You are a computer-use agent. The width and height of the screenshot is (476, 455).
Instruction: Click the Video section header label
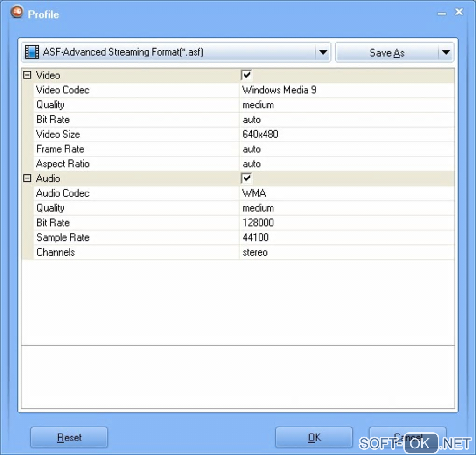(48, 75)
